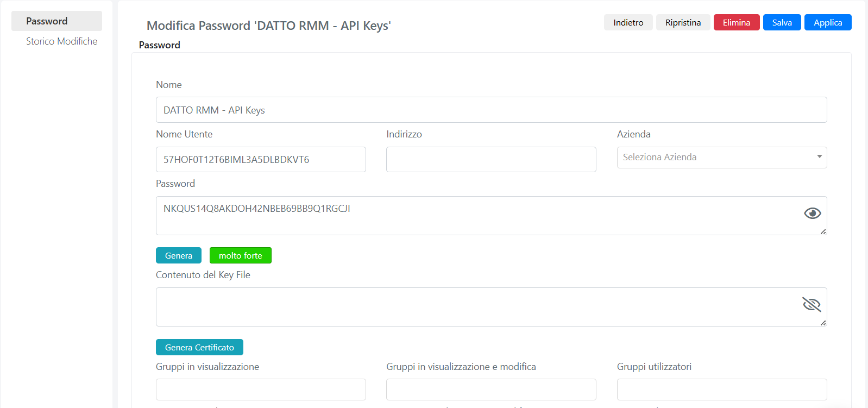Image resolution: width=868 pixels, height=408 pixels.
Task: Open the Password sidebar tab
Action: [x=56, y=21]
